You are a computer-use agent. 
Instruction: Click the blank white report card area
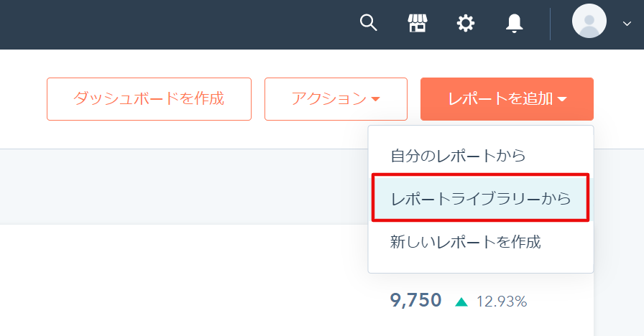[183, 280]
